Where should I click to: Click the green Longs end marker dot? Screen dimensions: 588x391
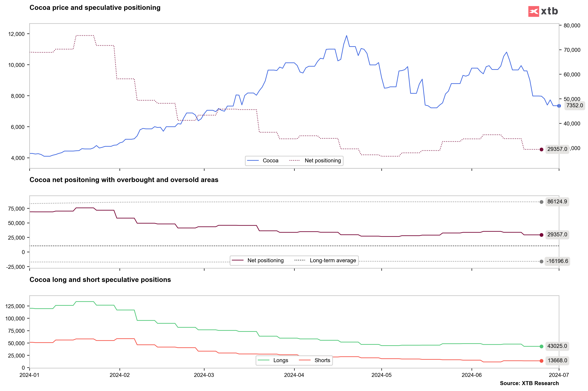(541, 346)
